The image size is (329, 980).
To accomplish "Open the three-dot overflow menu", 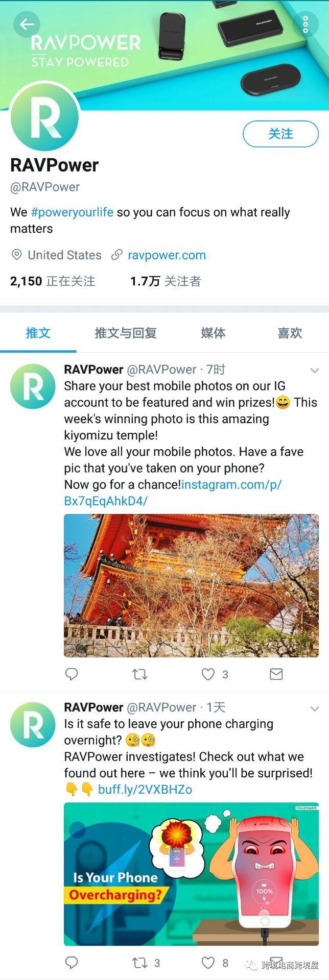I will pyautogui.click(x=305, y=24).
